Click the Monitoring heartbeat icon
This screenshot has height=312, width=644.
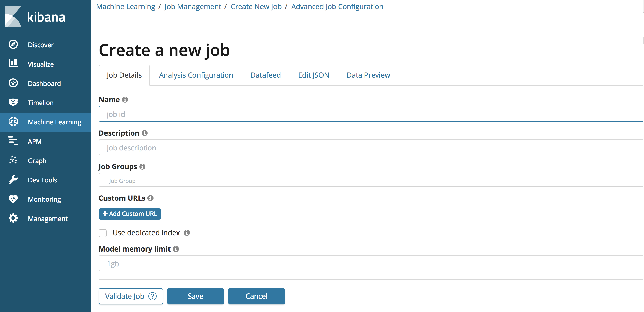point(13,199)
